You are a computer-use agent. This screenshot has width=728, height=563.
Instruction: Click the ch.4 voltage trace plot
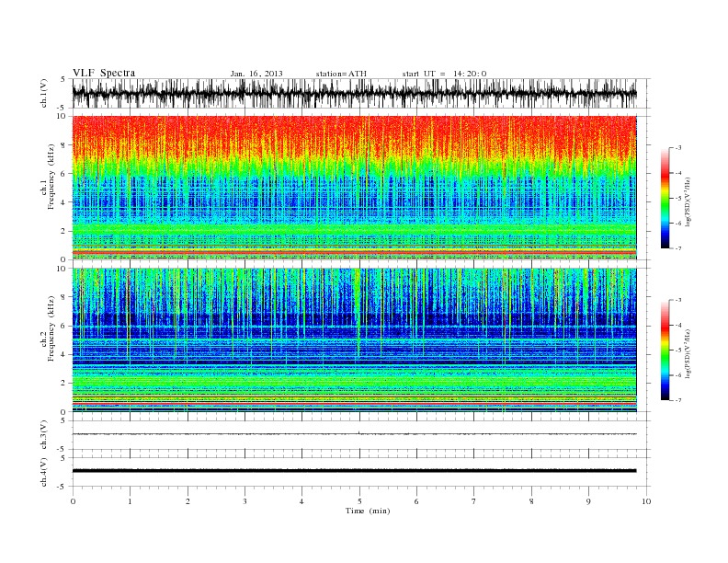click(360, 472)
